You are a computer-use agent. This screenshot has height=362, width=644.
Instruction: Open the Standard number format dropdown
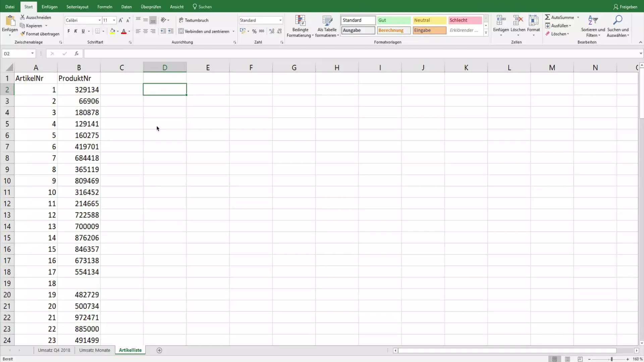[x=280, y=20]
